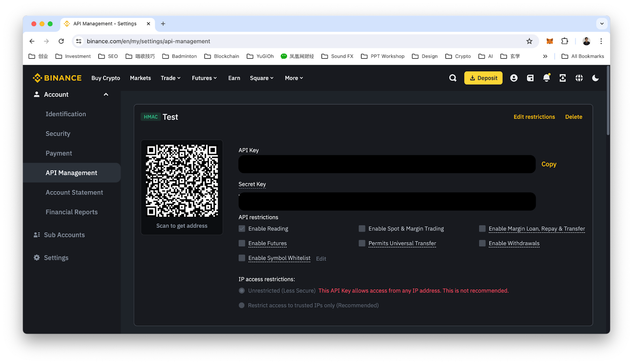Open the Buy Crypto menu
This screenshot has height=364, width=633.
[106, 78]
